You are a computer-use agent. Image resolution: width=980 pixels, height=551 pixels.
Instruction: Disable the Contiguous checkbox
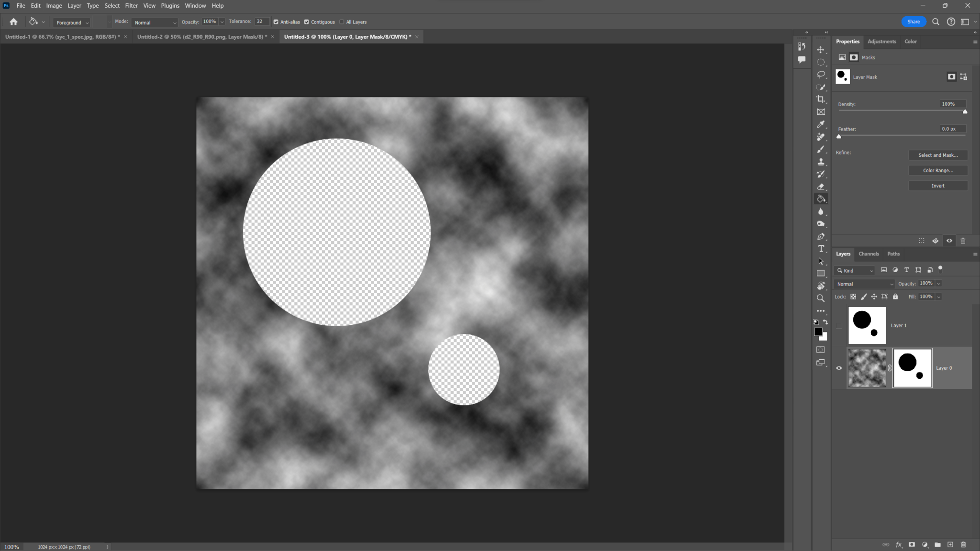tap(307, 22)
